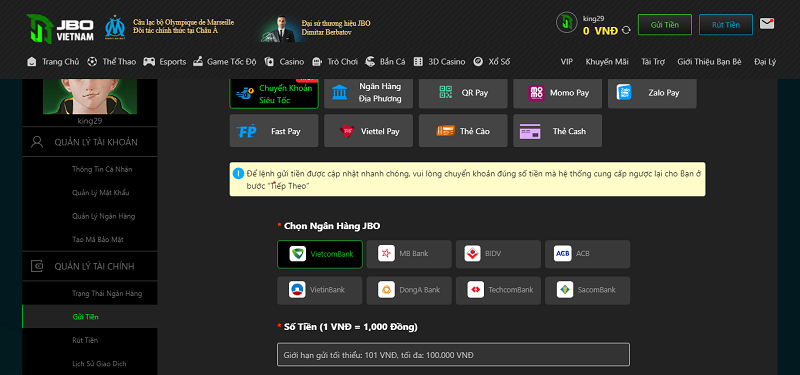Screen dimensions: 800x375
Task: Click the VietcomBank logo icon
Action: click(x=297, y=254)
